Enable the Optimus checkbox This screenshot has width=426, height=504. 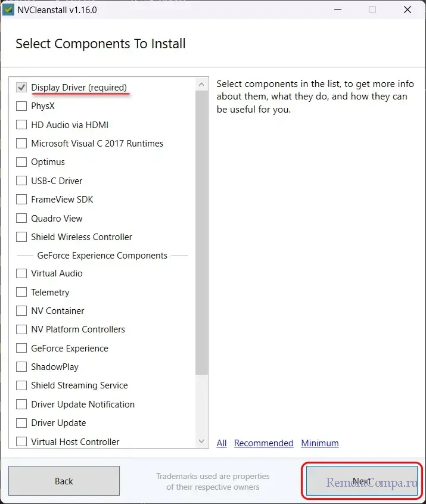point(21,162)
